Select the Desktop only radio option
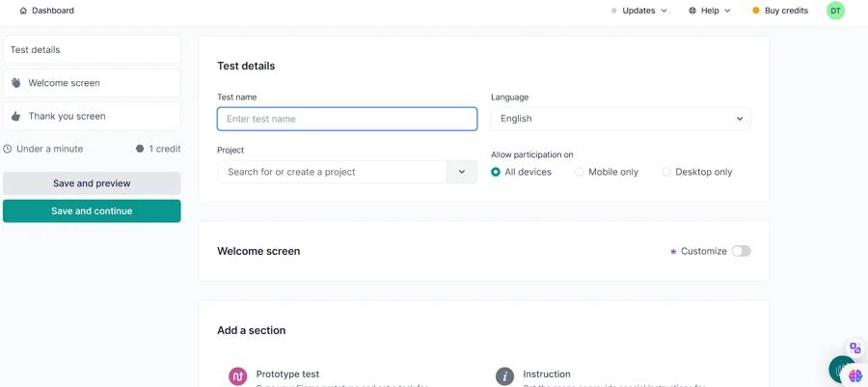868x387 pixels. [666, 172]
